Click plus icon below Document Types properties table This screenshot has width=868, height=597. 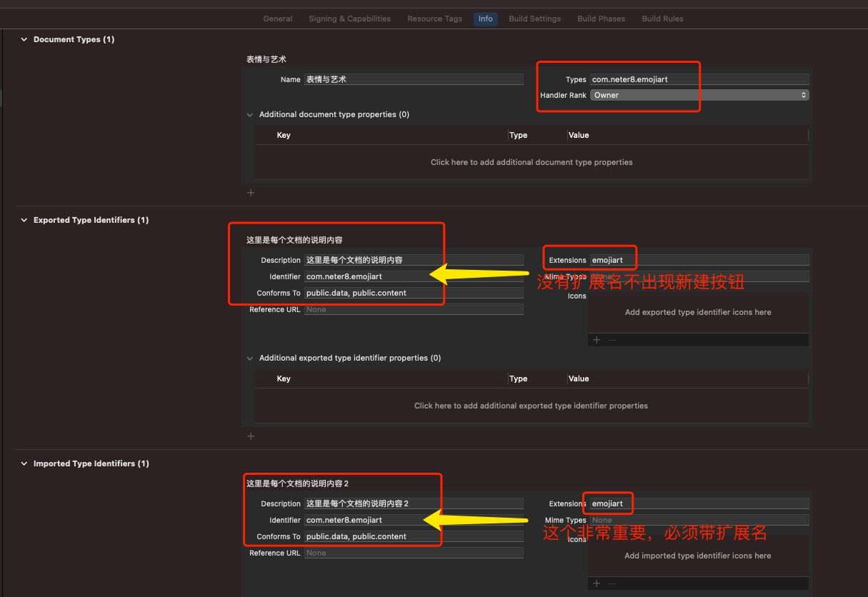pos(251,193)
